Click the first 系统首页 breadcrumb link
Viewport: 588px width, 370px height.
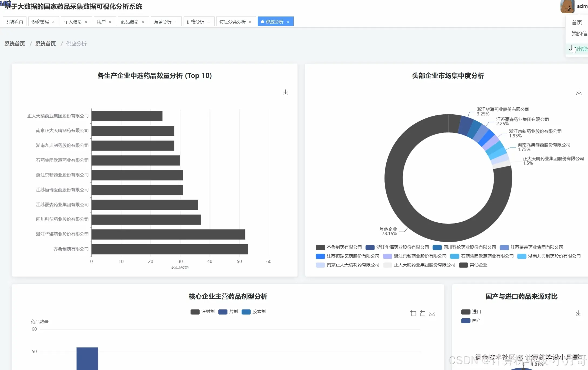click(15, 44)
